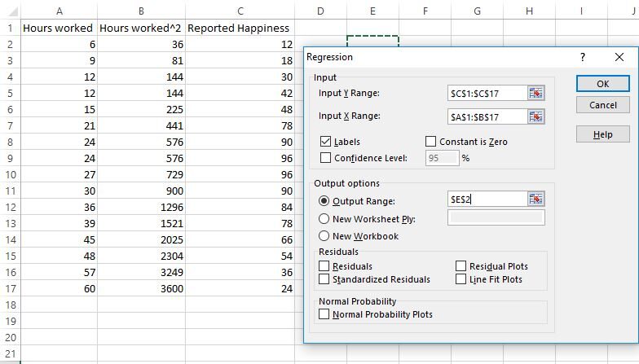
Task: Enable Normal Probability Plots checkbox
Action: pos(324,314)
